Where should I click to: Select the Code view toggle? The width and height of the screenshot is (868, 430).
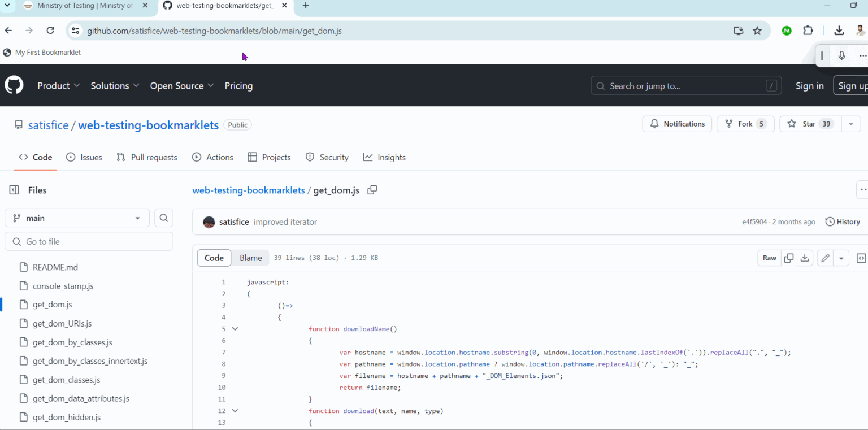pos(214,258)
